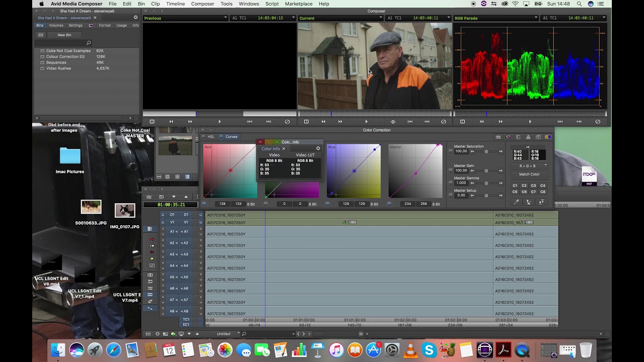Click the Master Saturation slider handle
The height and width of the screenshot is (362, 644).
[x=486, y=151]
